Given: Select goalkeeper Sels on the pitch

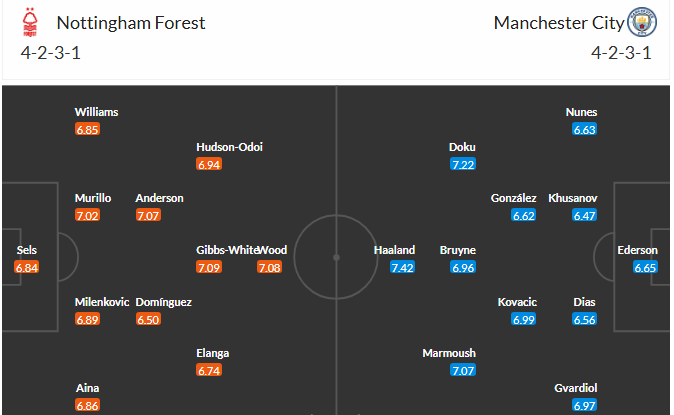Looking at the screenshot, I should 27,250.
